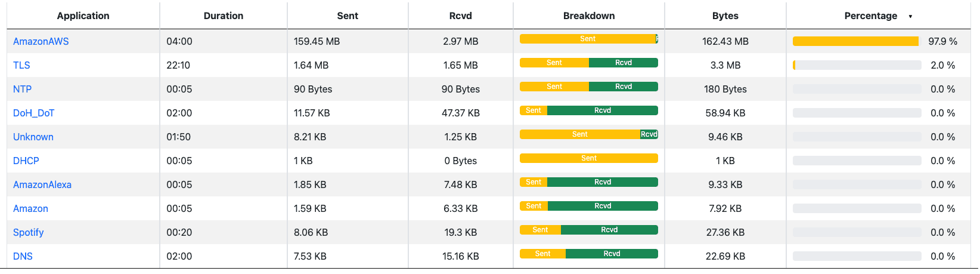
Task: Sort by the Duration column header
Action: 224,16
